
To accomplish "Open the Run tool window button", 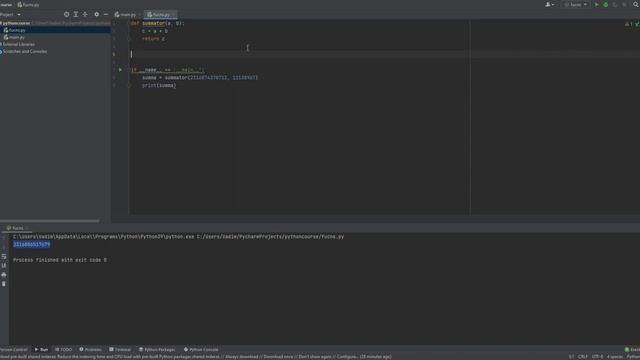I will coord(41,350).
